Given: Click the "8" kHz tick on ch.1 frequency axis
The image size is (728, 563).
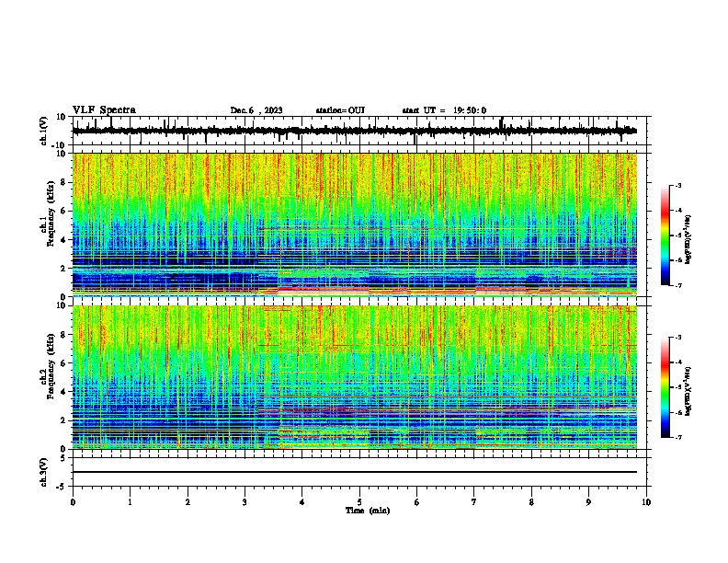Looking at the screenshot, I should coord(63,182).
